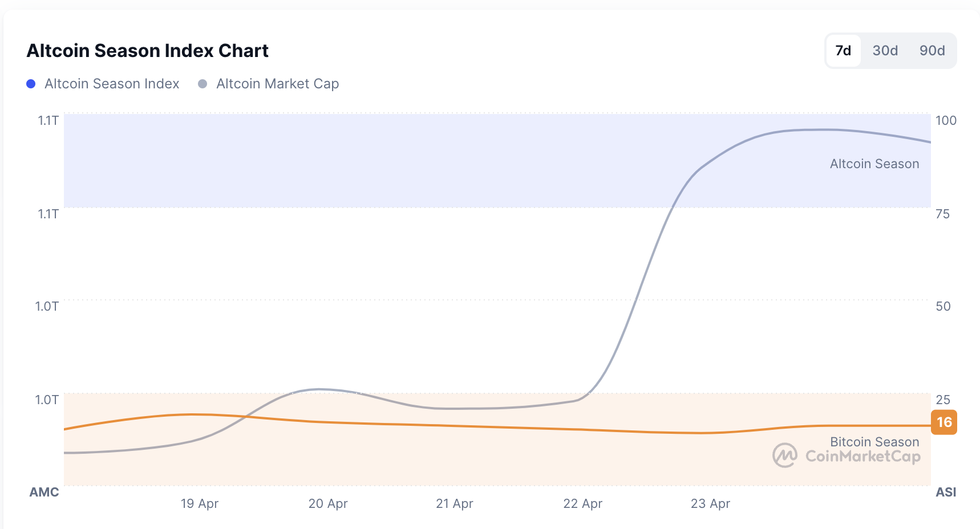This screenshot has height=529, width=980.
Task: Switch to the 7d time range
Action: pos(843,50)
